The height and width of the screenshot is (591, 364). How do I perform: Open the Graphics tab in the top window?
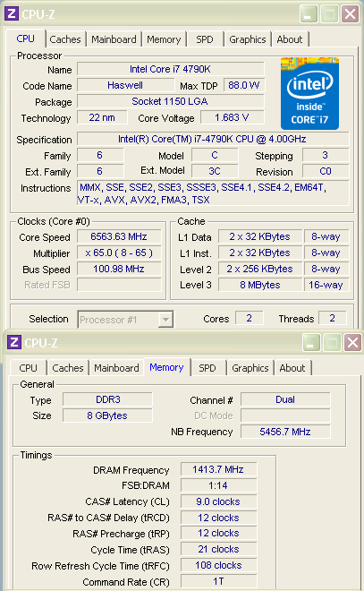(x=248, y=39)
